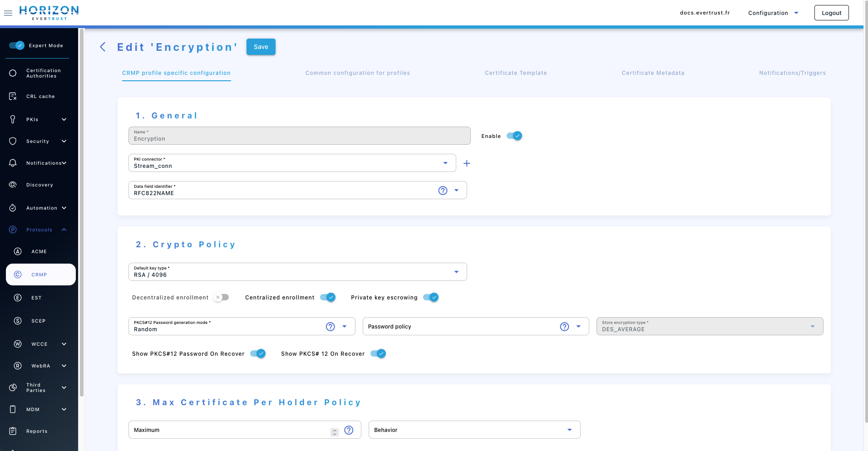Click the Save button

click(261, 47)
